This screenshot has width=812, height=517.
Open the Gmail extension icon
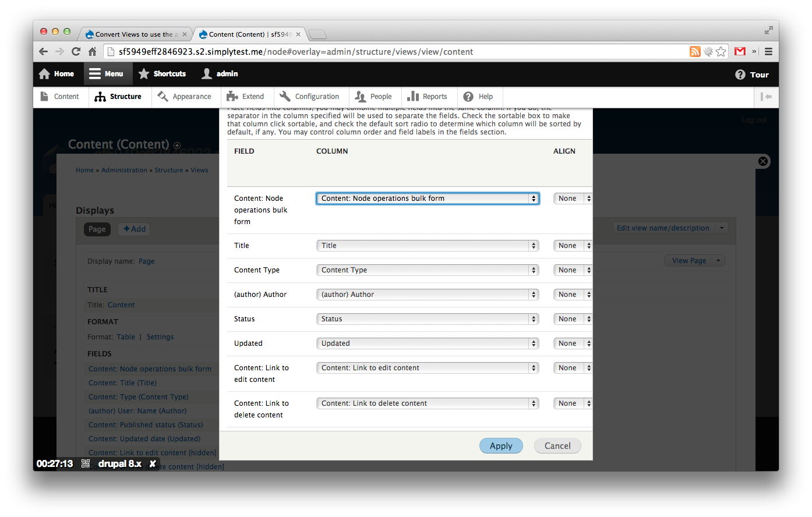click(740, 52)
